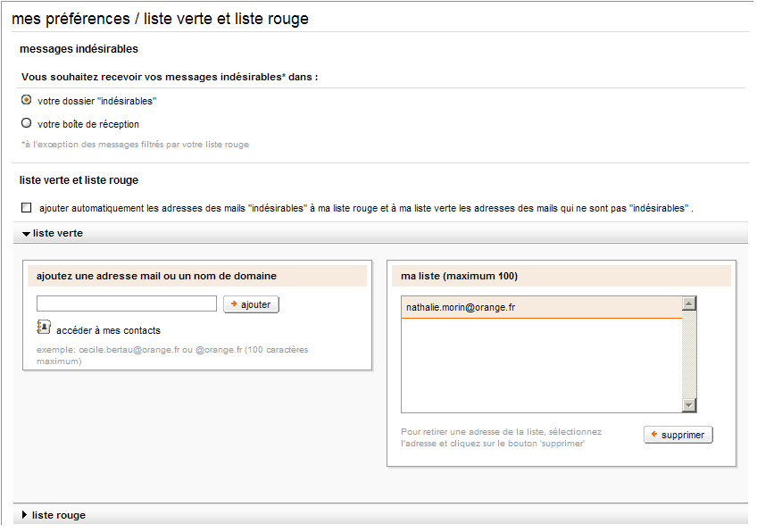Click the scroll down arrow in ma liste
757x532 pixels.
coord(689,405)
